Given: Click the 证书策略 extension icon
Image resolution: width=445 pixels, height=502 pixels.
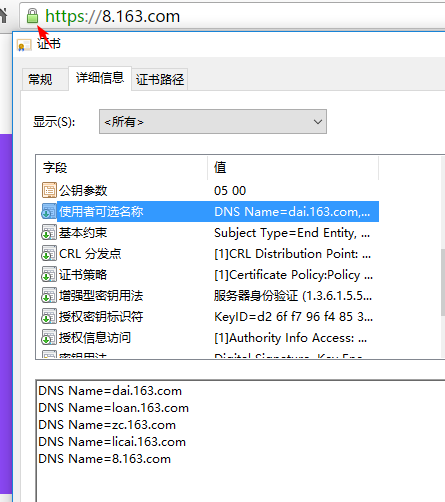Looking at the screenshot, I should point(49,274).
